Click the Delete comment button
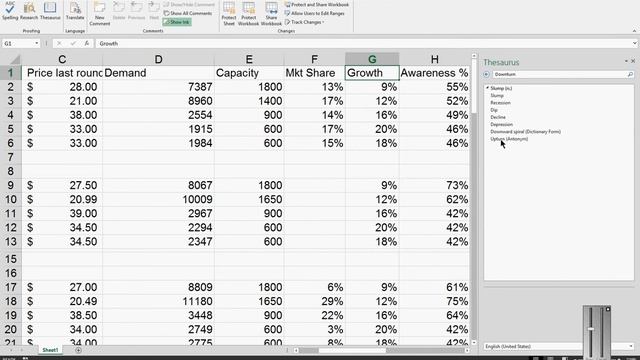 point(119,11)
